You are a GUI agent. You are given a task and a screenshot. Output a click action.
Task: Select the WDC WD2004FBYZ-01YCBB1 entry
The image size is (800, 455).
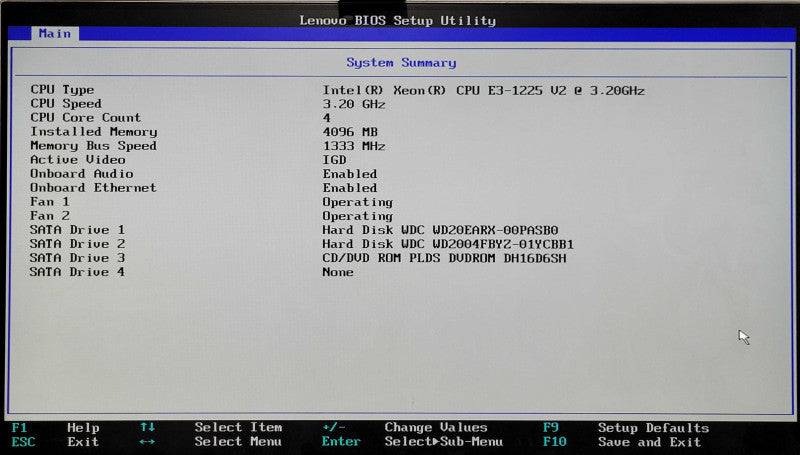point(448,244)
